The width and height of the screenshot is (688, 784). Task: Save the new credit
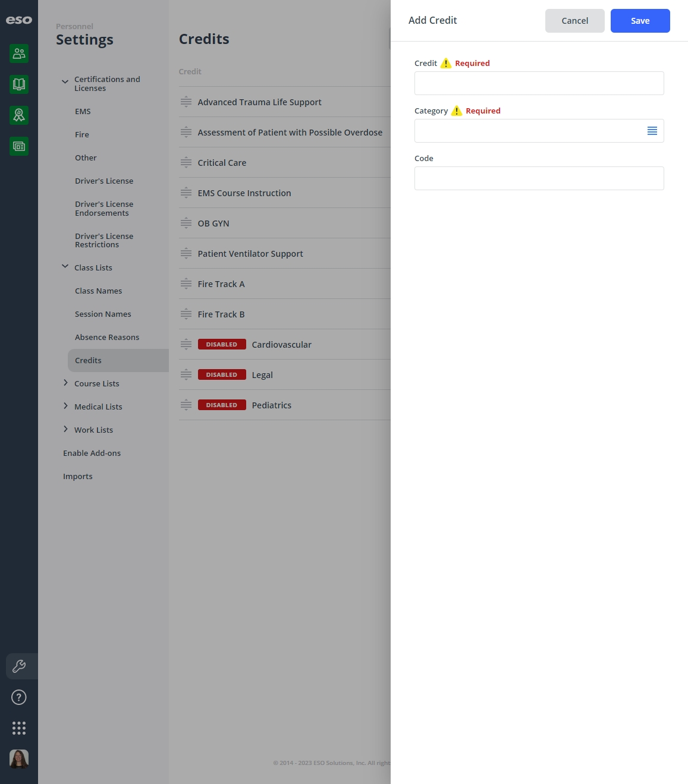(640, 21)
